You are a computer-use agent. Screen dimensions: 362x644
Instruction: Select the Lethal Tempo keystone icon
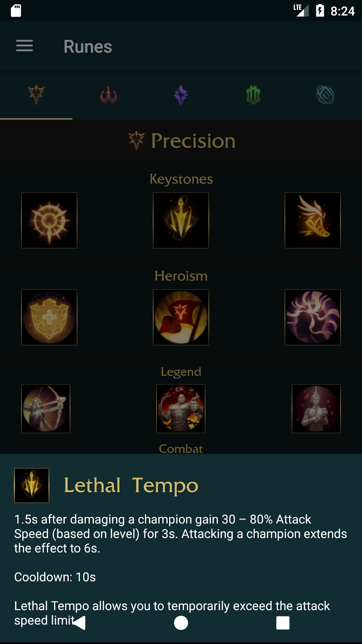tap(181, 220)
